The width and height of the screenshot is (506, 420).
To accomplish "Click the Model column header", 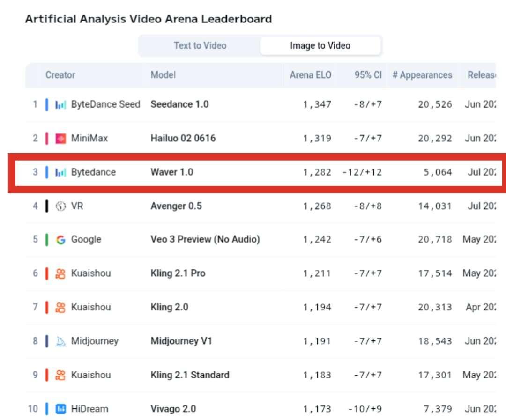I will click(x=163, y=75).
